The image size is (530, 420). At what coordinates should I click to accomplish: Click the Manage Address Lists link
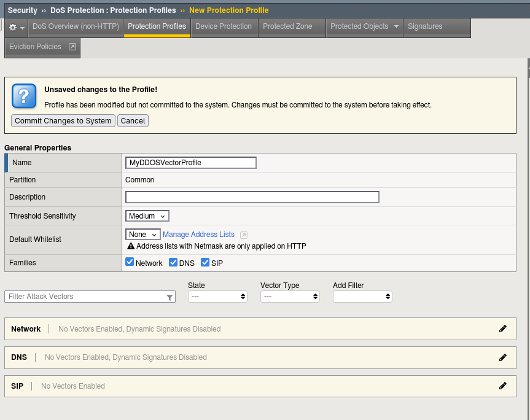(x=198, y=235)
